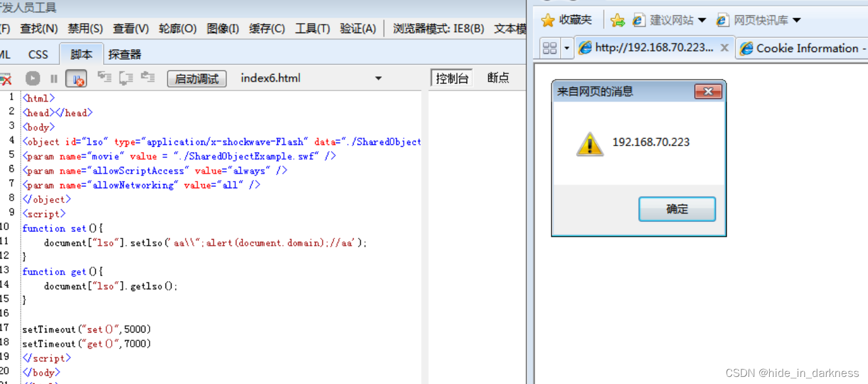Click the setlso alert(document.domain) code line
This screenshot has height=384, width=868.
205,243
